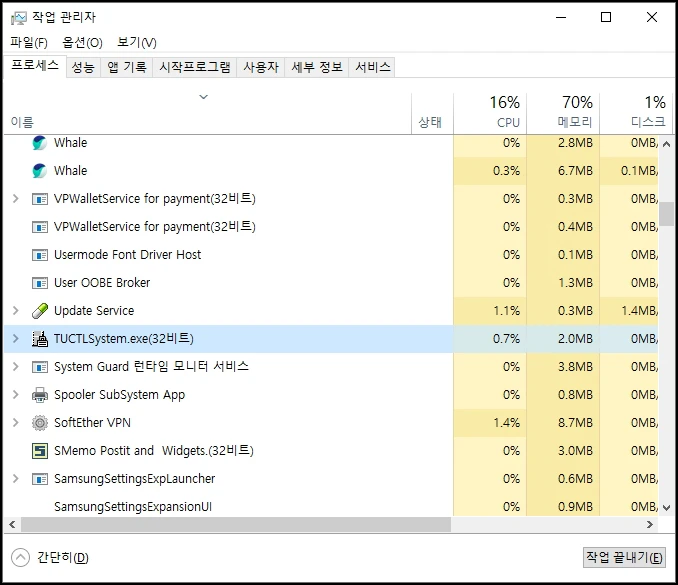The image size is (678, 585).
Task: Open the 파일(F) menu
Action: pyautogui.click(x=29, y=42)
